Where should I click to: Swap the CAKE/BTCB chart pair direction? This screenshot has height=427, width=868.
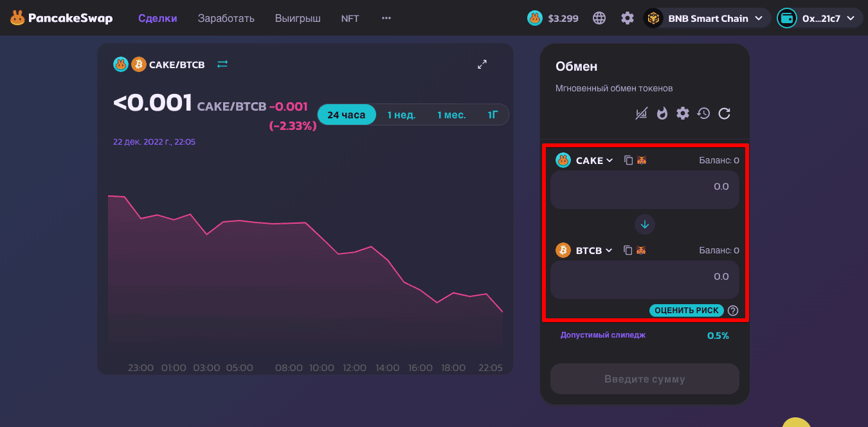pos(222,64)
